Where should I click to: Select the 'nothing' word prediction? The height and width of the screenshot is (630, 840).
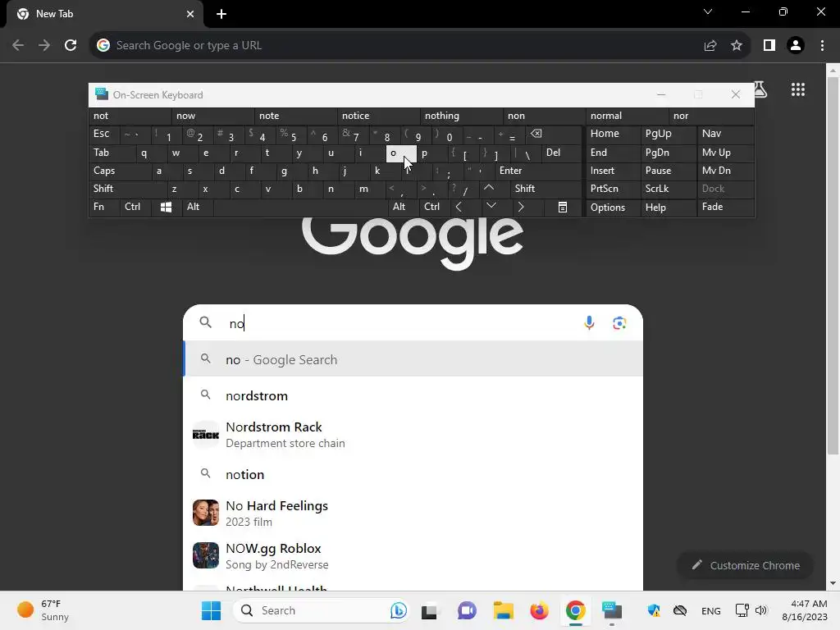point(463,116)
